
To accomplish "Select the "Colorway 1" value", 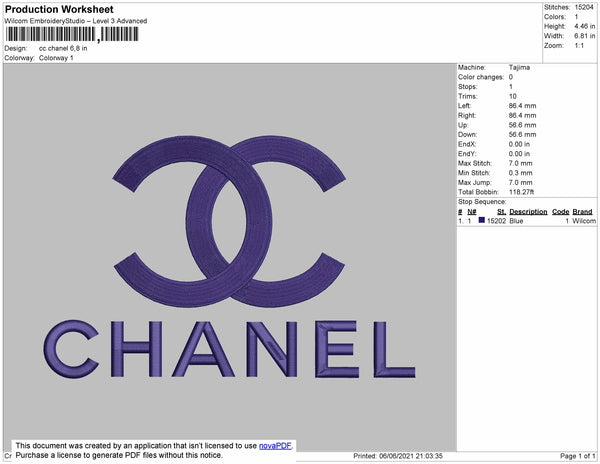I will tap(56, 58).
